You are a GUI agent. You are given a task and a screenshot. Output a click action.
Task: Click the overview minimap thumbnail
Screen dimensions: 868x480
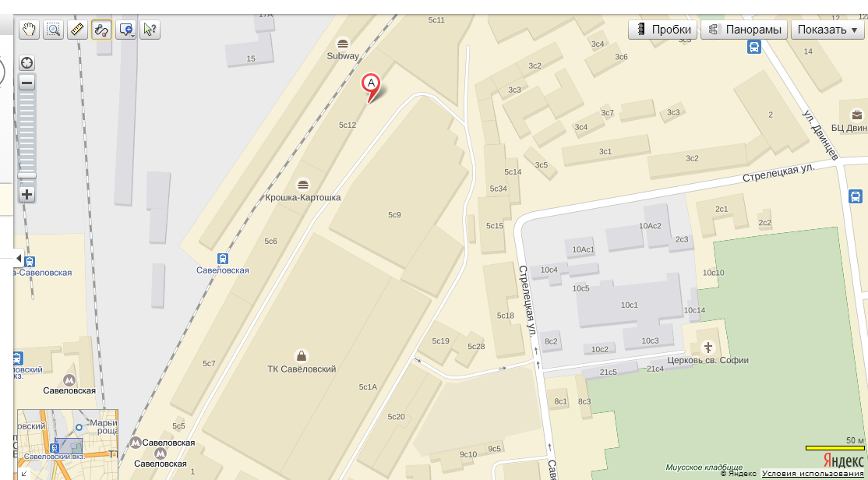[x=68, y=436]
